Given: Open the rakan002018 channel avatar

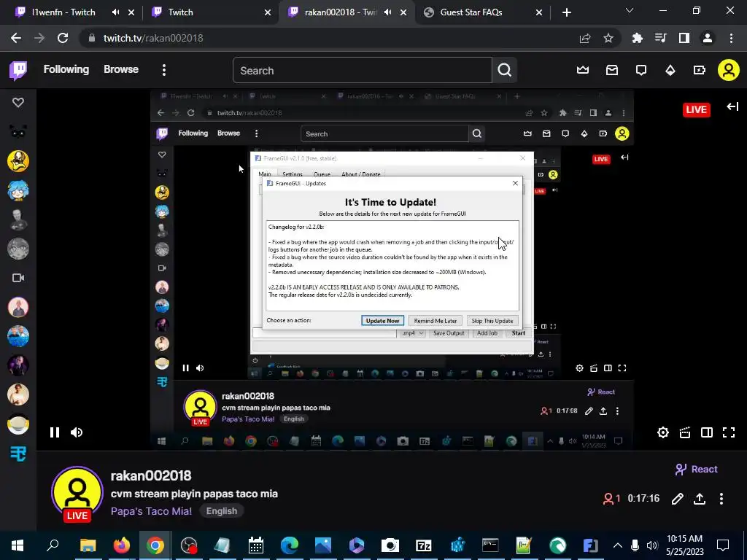Looking at the screenshot, I should 77,492.
